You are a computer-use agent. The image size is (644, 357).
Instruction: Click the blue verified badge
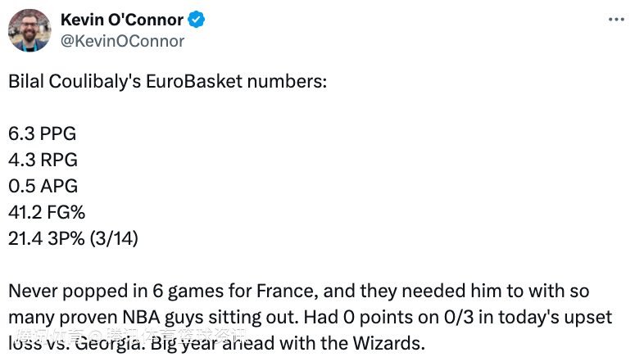(x=197, y=20)
